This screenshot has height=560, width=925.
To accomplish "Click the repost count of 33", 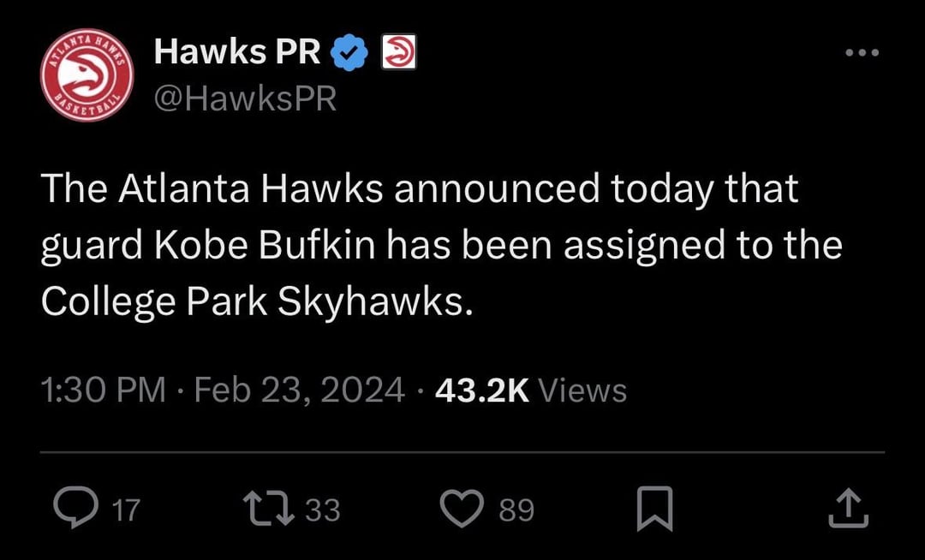I will tap(323, 510).
